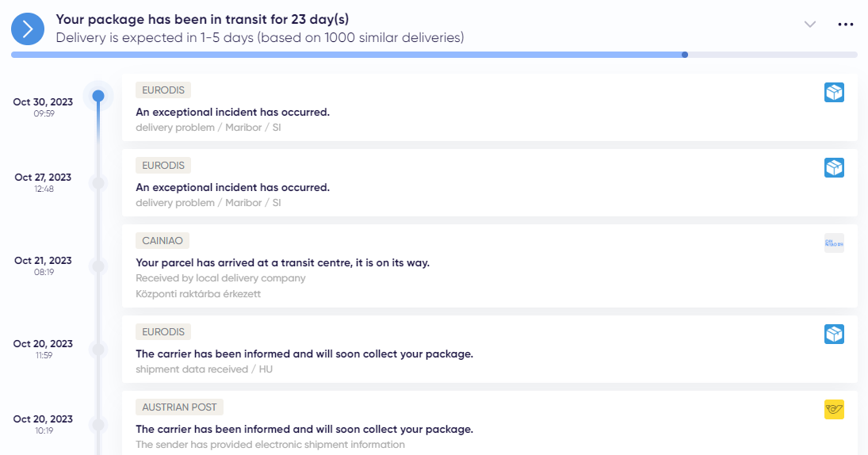
Task: Click the yellow Austrian Post horn icon
Action: (834, 410)
